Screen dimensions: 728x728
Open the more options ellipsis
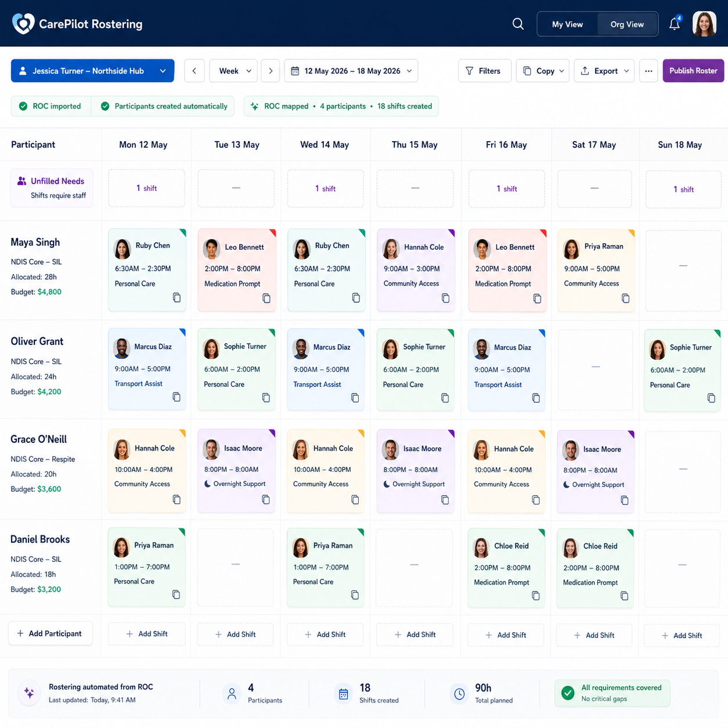tap(648, 71)
